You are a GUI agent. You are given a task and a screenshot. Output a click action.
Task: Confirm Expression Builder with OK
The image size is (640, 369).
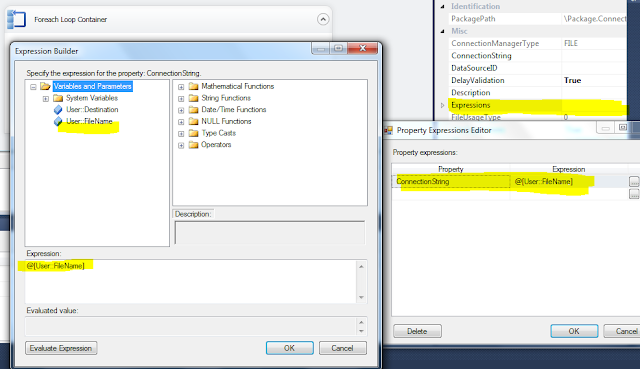tap(289, 348)
